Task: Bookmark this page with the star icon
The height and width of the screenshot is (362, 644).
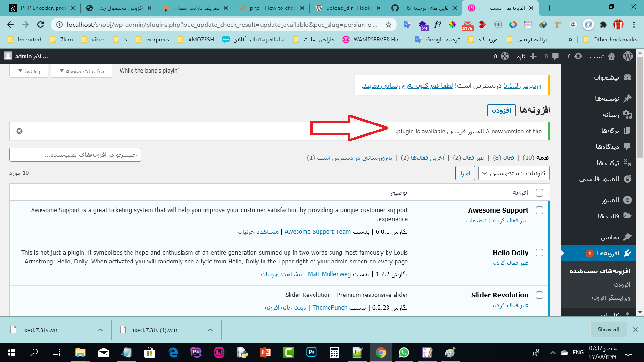Action: [388, 25]
